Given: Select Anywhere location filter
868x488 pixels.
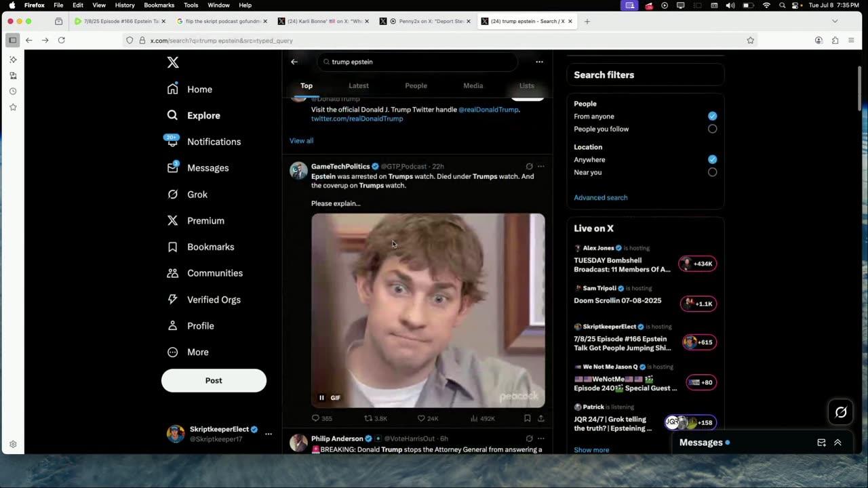Looking at the screenshot, I should pos(712,159).
